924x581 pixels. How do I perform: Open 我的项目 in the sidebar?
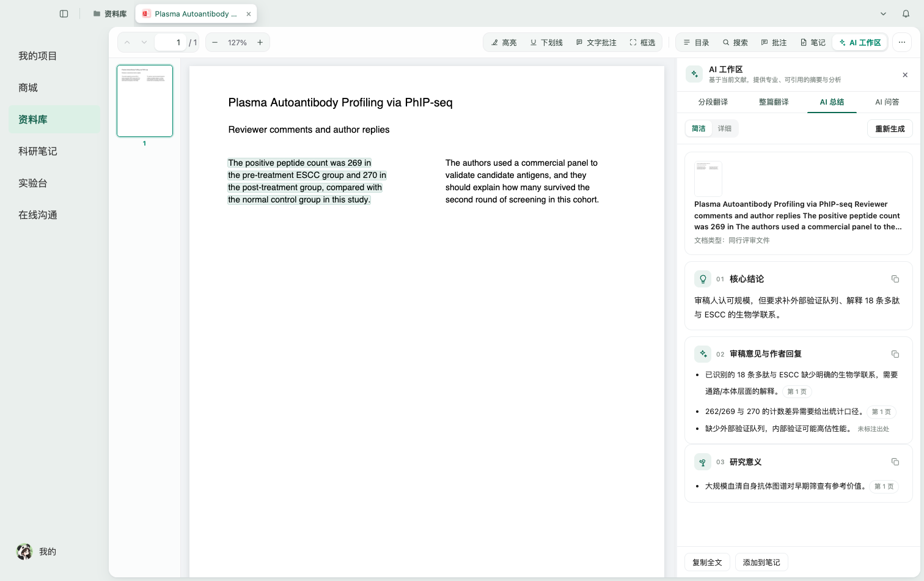(x=54, y=56)
